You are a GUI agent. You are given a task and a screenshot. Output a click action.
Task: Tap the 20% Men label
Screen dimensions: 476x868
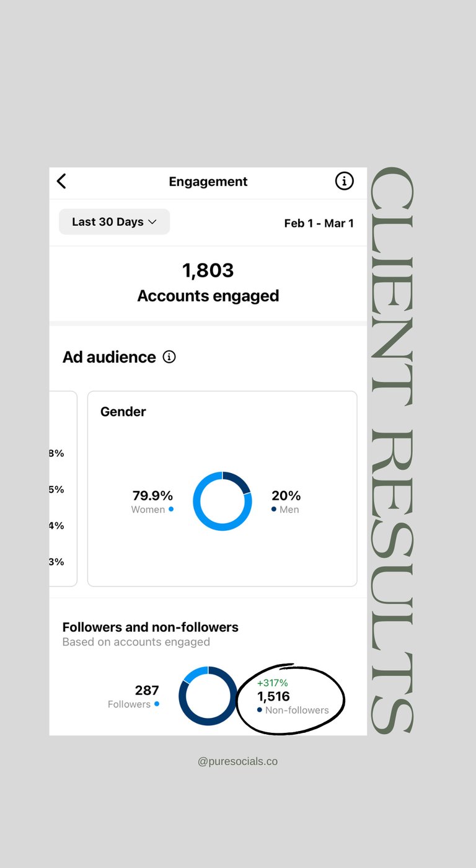coord(286,496)
